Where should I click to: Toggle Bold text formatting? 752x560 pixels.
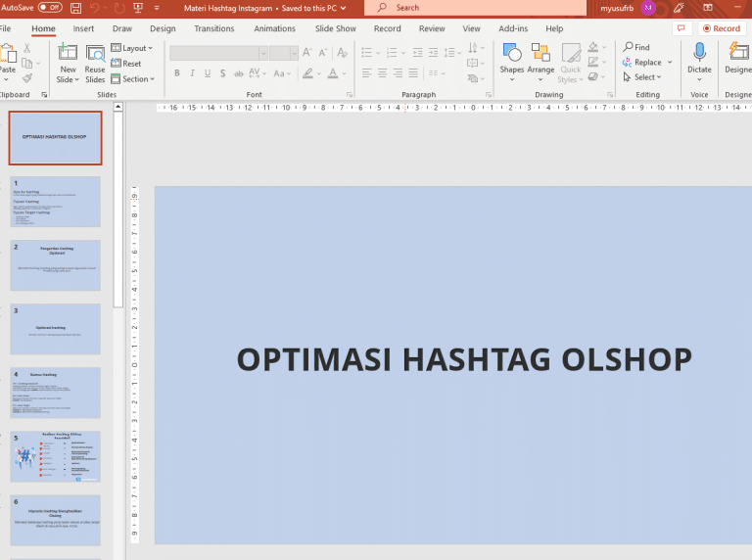(176, 73)
